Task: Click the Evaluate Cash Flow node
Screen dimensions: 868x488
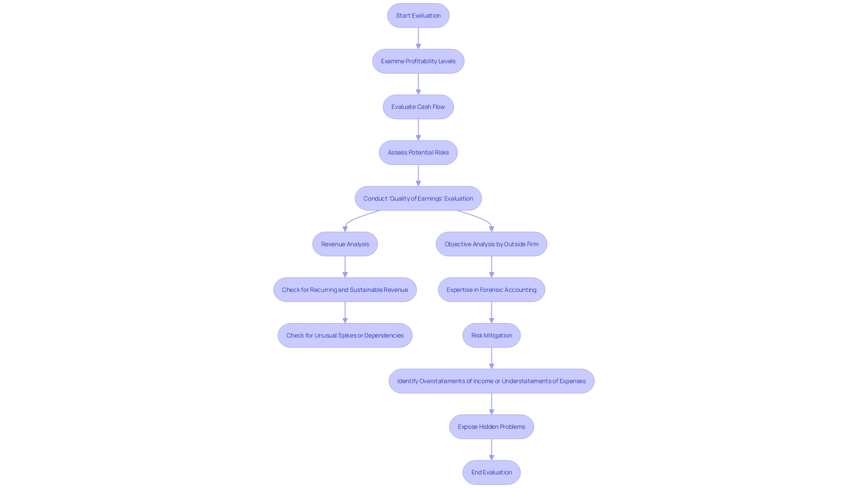Action: pyautogui.click(x=418, y=107)
